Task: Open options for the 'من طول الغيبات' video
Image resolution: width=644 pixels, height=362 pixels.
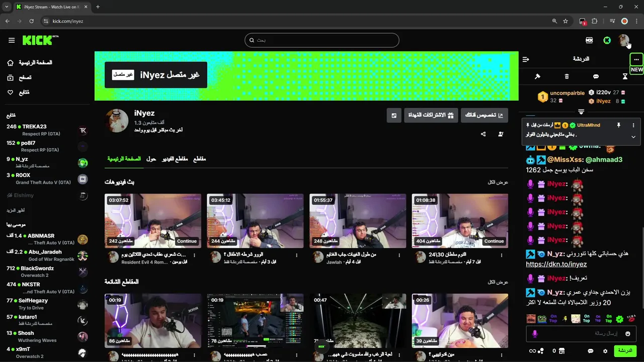Action: pos(399,255)
